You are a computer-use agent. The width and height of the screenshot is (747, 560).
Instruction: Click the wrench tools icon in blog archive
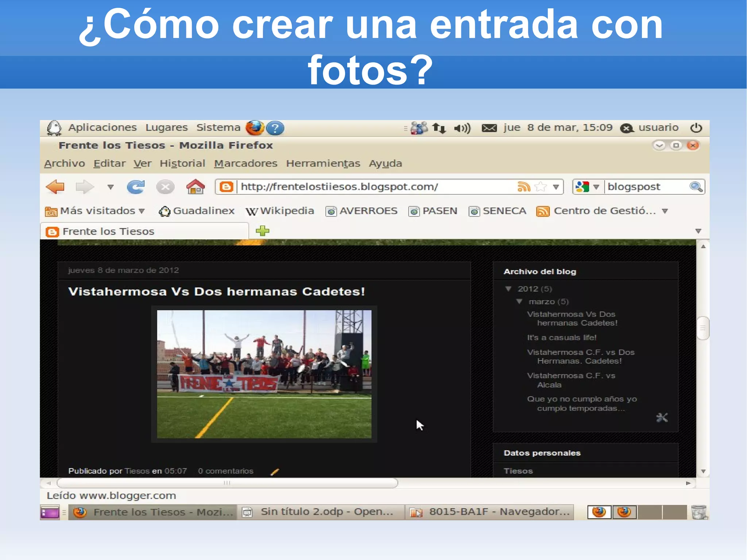click(x=662, y=417)
